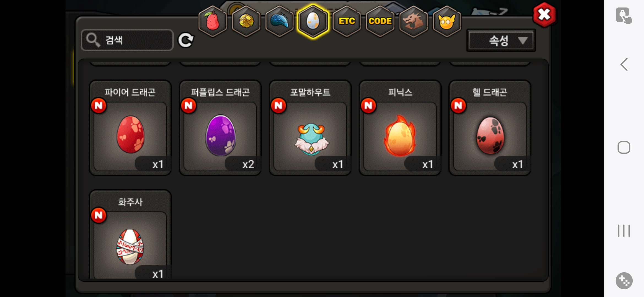Select the blue dragon scale tab

tap(279, 21)
